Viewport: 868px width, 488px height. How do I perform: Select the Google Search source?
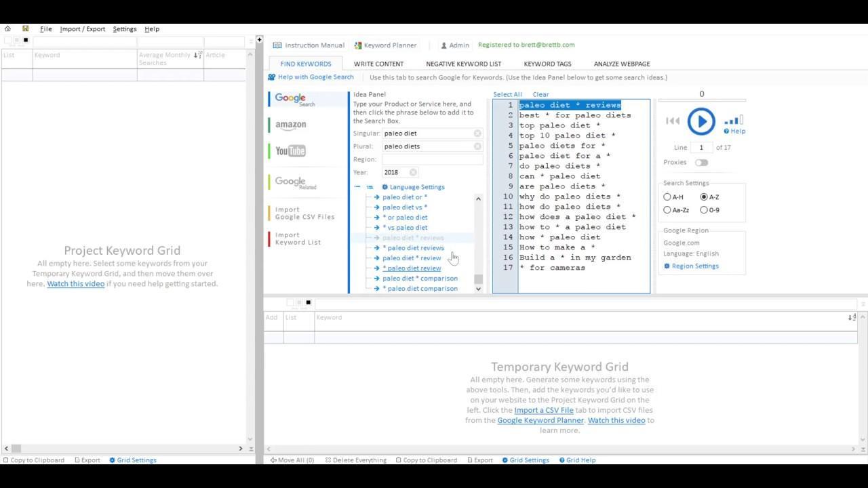(x=296, y=99)
